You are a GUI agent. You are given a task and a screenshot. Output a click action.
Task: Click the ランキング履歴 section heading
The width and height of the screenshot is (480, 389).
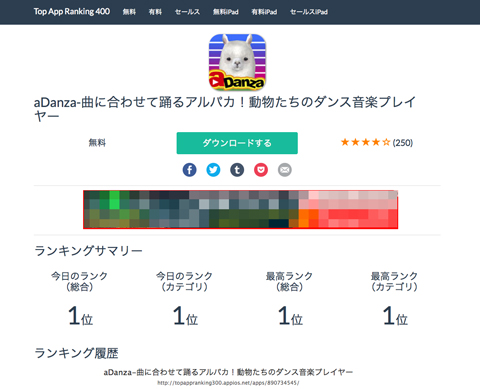click(x=76, y=353)
